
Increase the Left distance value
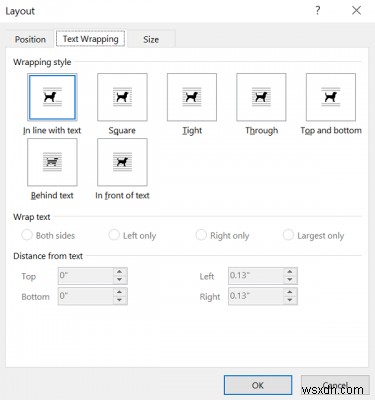click(290, 272)
